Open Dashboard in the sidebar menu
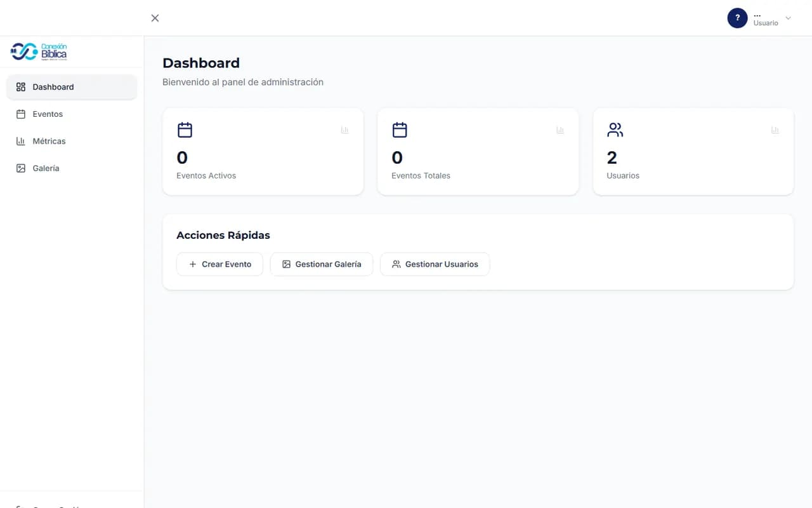812x508 pixels. tap(72, 87)
